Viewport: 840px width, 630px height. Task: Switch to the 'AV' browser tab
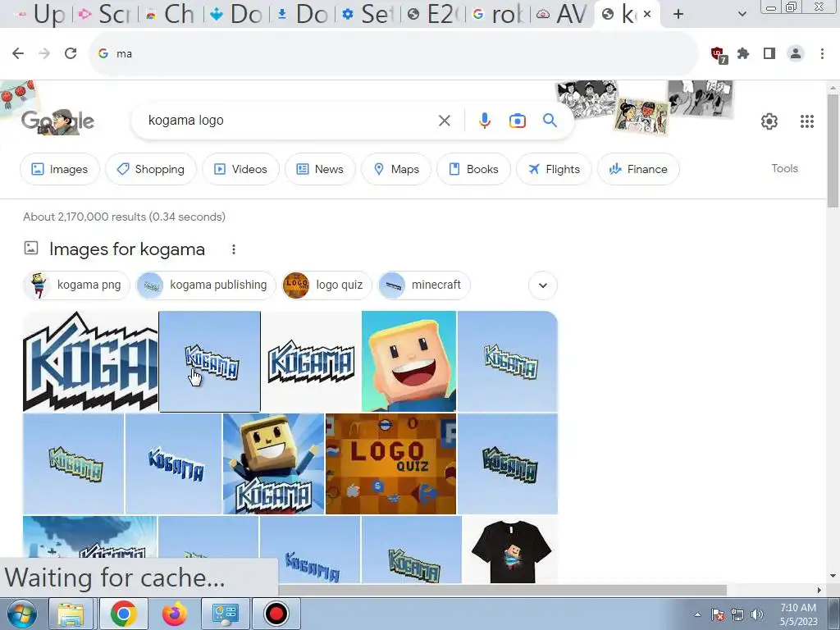pos(563,15)
